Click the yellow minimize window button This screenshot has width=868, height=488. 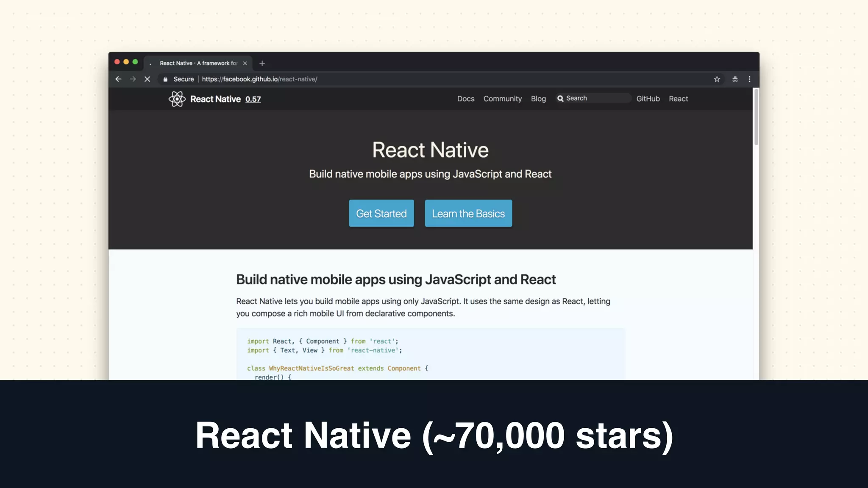pos(126,62)
